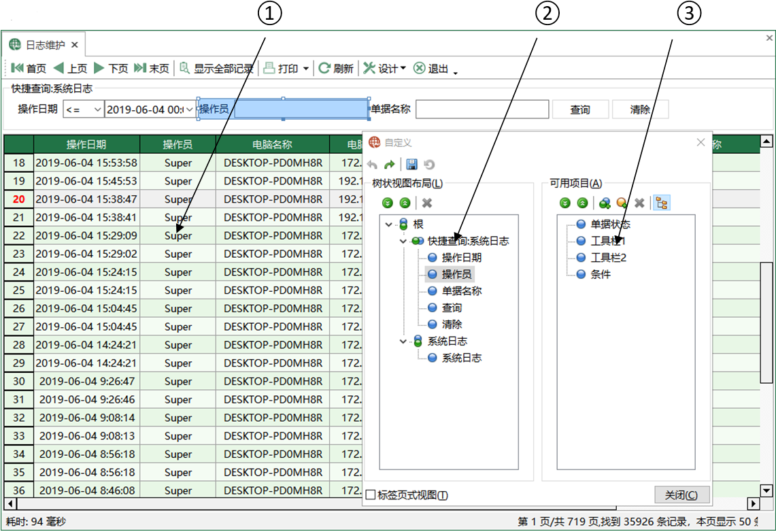Click the 查询 query button
The width and height of the screenshot is (776, 532).
coord(580,110)
